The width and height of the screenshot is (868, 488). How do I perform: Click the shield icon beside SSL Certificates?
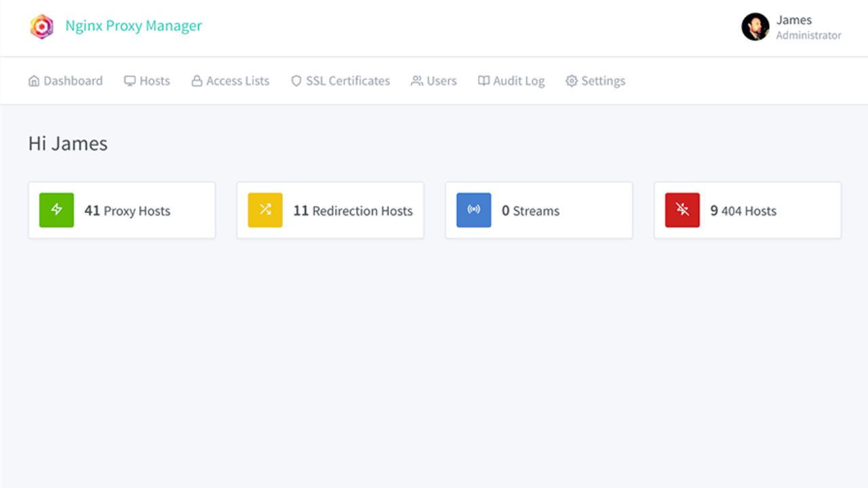coord(296,81)
